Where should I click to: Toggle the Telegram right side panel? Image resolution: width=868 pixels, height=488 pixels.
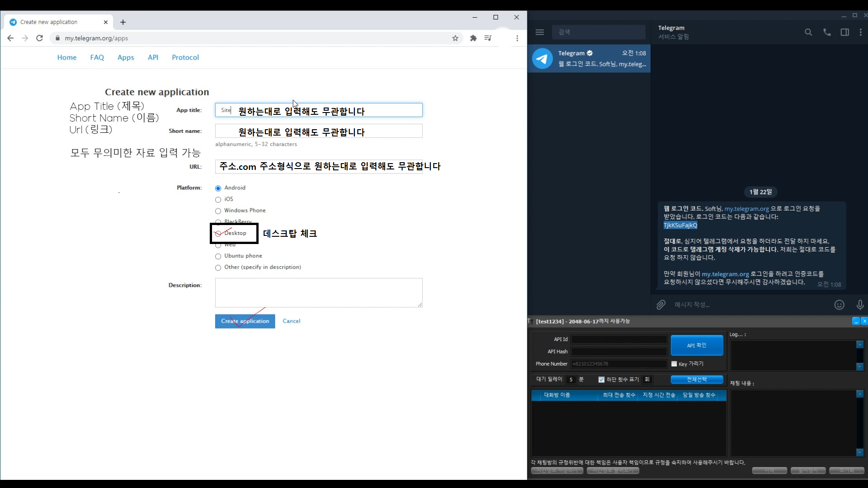coord(844,32)
